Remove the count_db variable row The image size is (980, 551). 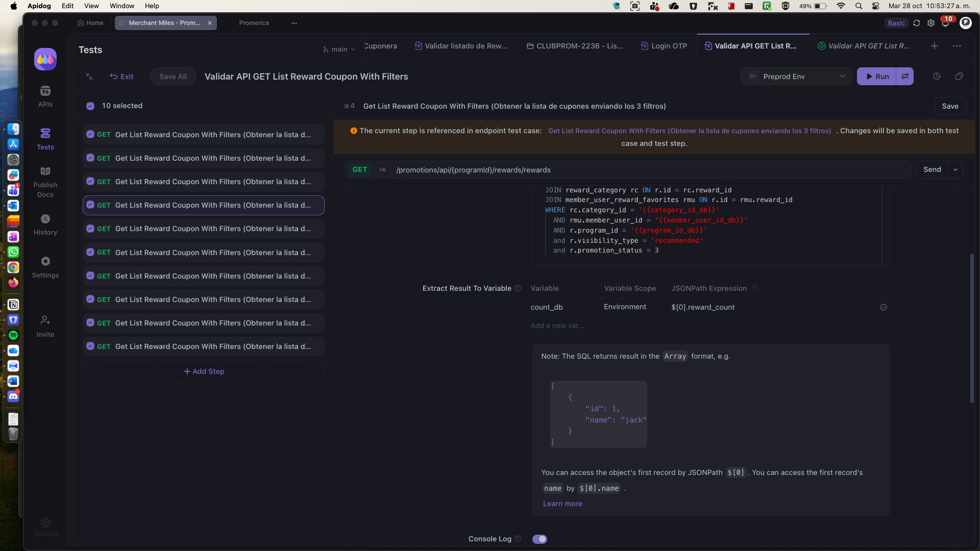pyautogui.click(x=884, y=307)
